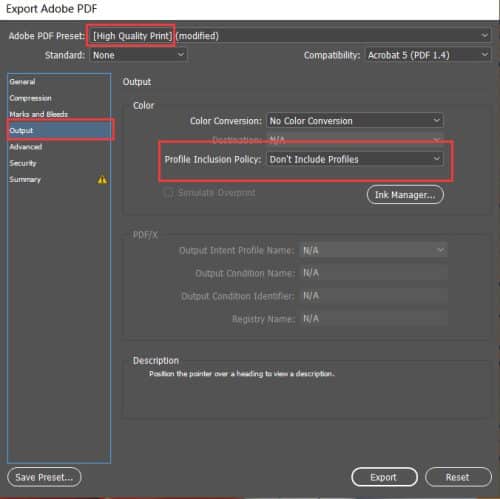Image resolution: width=500 pixels, height=499 pixels.
Task: Click the Color Conversion label
Action: tap(226, 121)
